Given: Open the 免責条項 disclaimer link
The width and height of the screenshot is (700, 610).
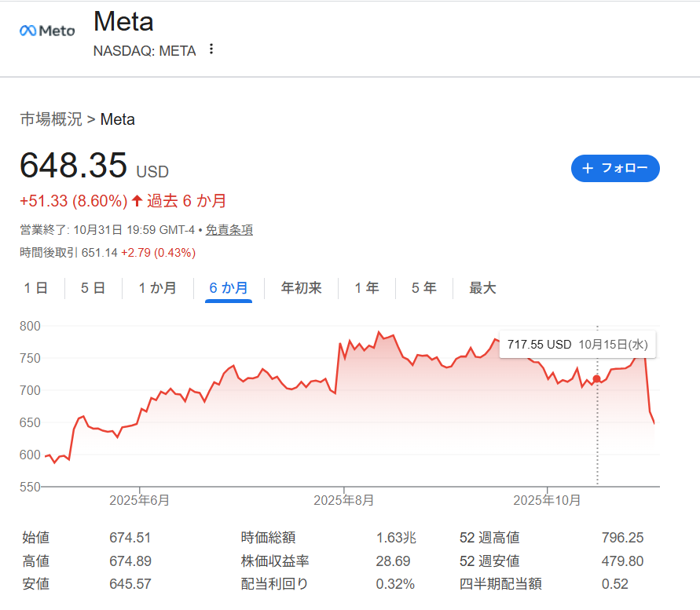Looking at the screenshot, I should [x=229, y=230].
